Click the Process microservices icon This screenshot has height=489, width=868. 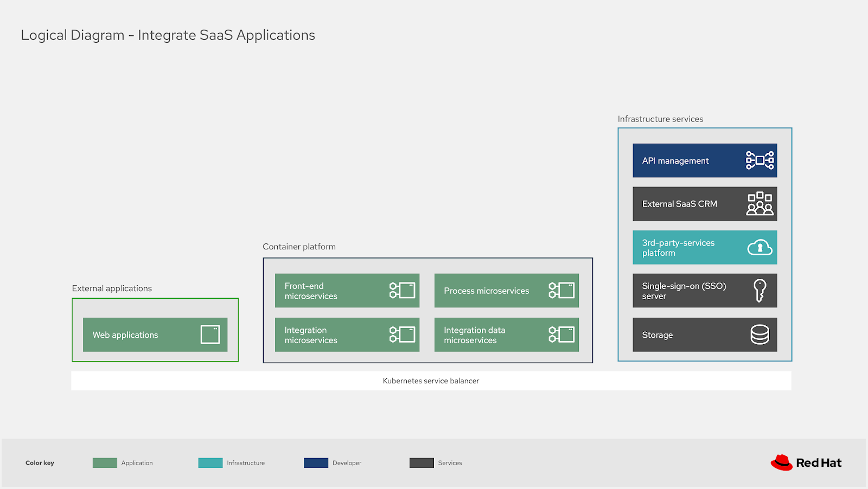coord(562,291)
